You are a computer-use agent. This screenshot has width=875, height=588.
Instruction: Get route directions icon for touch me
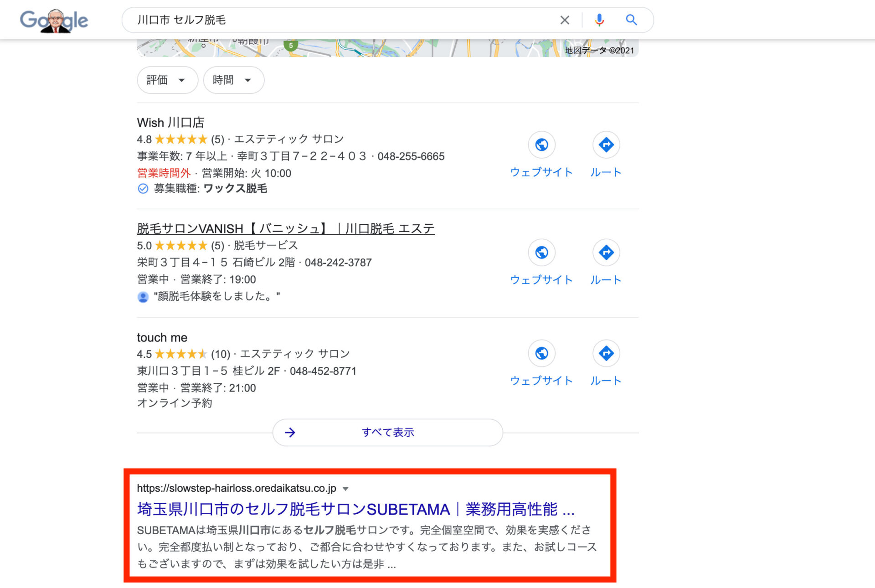coord(606,353)
